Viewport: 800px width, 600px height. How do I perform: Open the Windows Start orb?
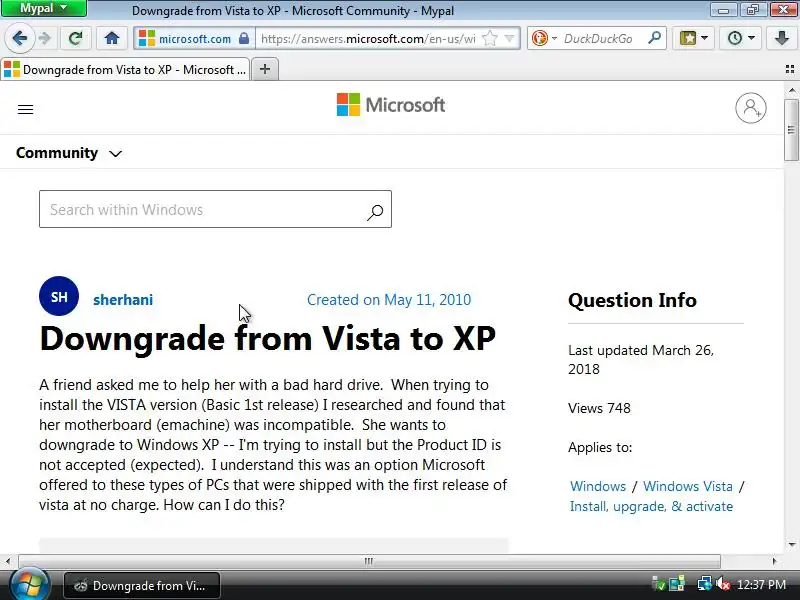coord(30,584)
